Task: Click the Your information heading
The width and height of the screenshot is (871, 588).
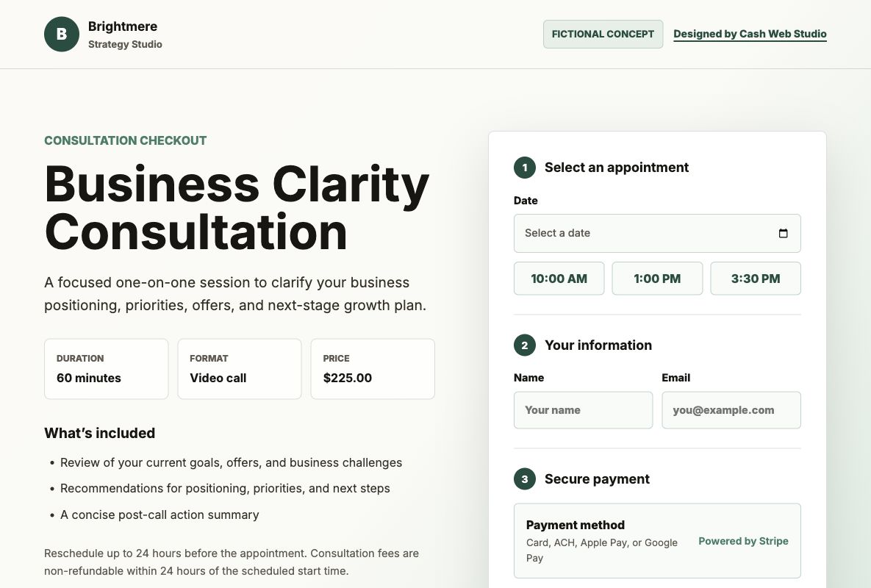Action: pos(598,345)
